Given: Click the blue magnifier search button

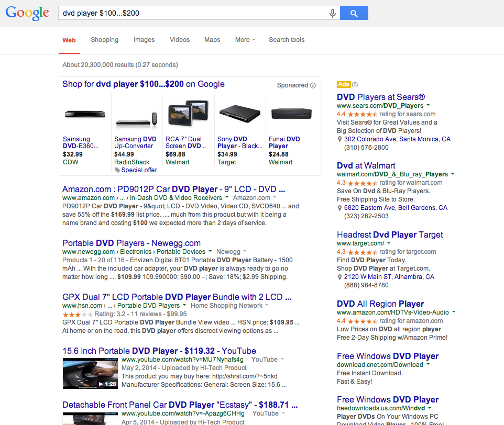Looking at the screenshot, I should tap(354, 13).
